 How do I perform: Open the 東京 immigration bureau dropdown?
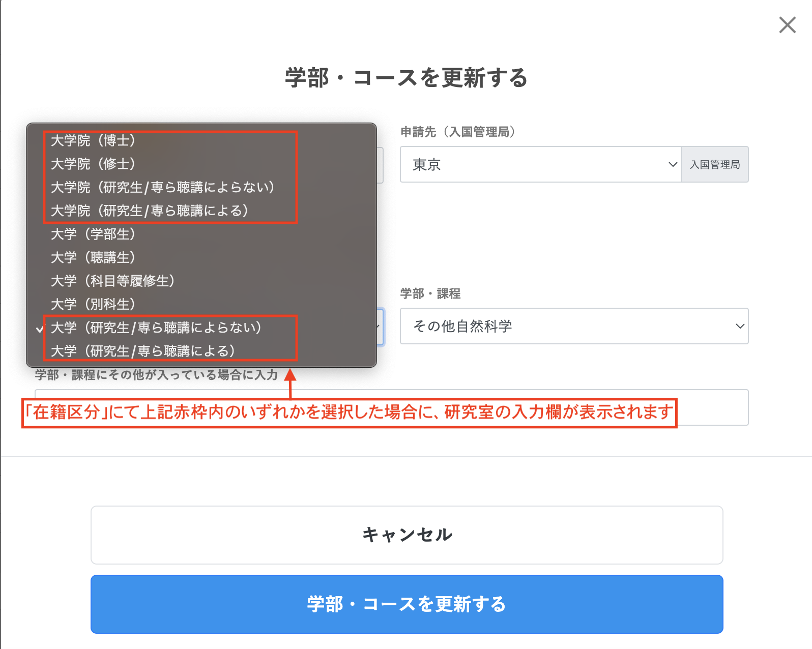pyautogui.click(x=540, y=164)
